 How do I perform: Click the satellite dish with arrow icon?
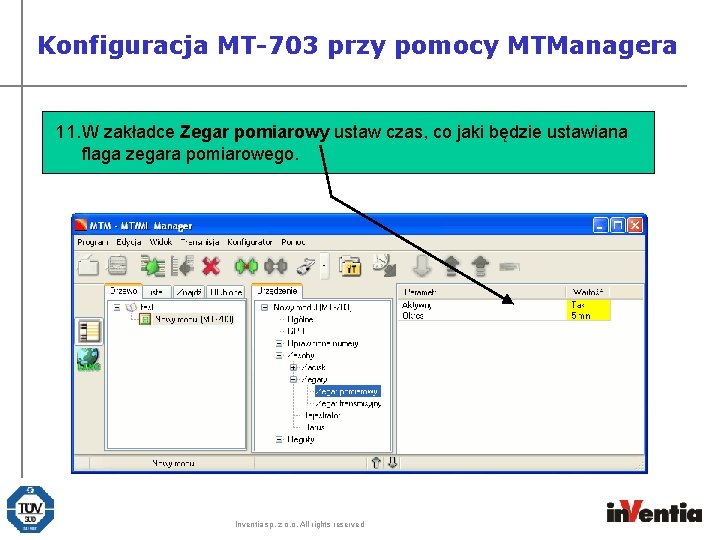[x=384, y=265]
